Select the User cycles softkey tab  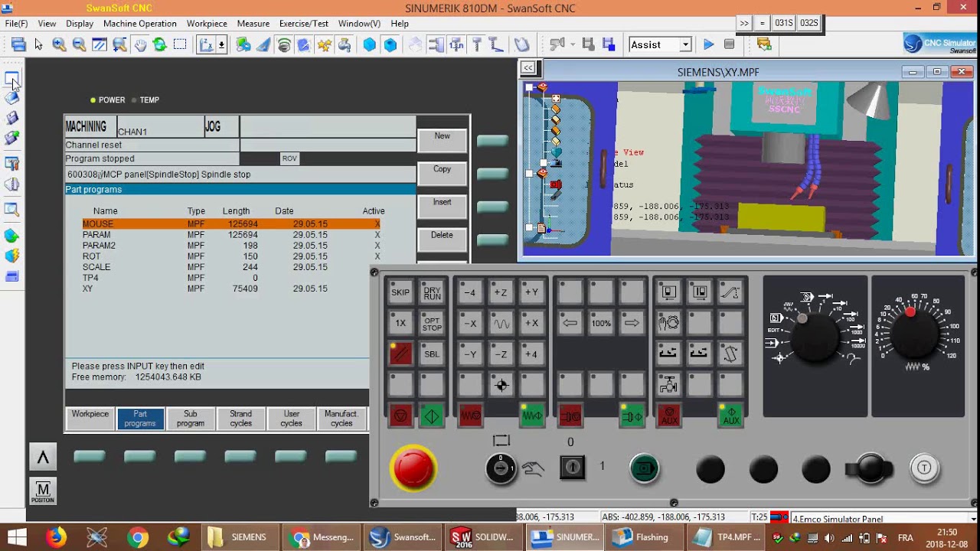291,419
